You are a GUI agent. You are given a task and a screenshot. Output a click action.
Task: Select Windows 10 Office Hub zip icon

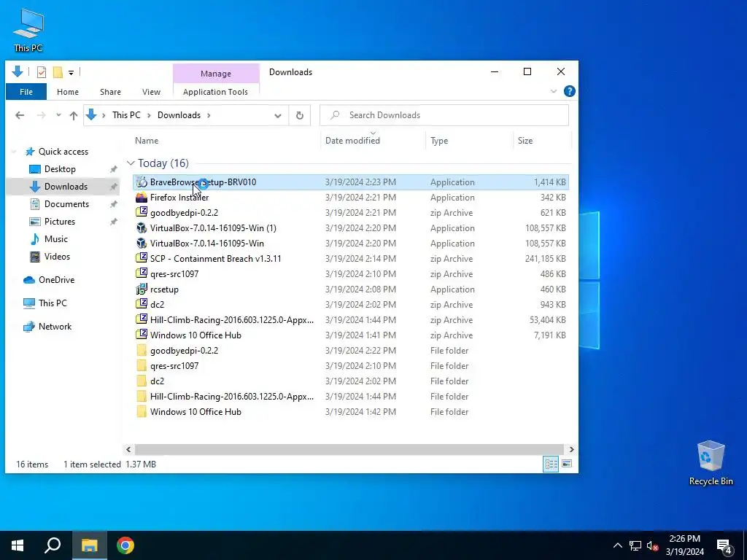coord(142,335)
